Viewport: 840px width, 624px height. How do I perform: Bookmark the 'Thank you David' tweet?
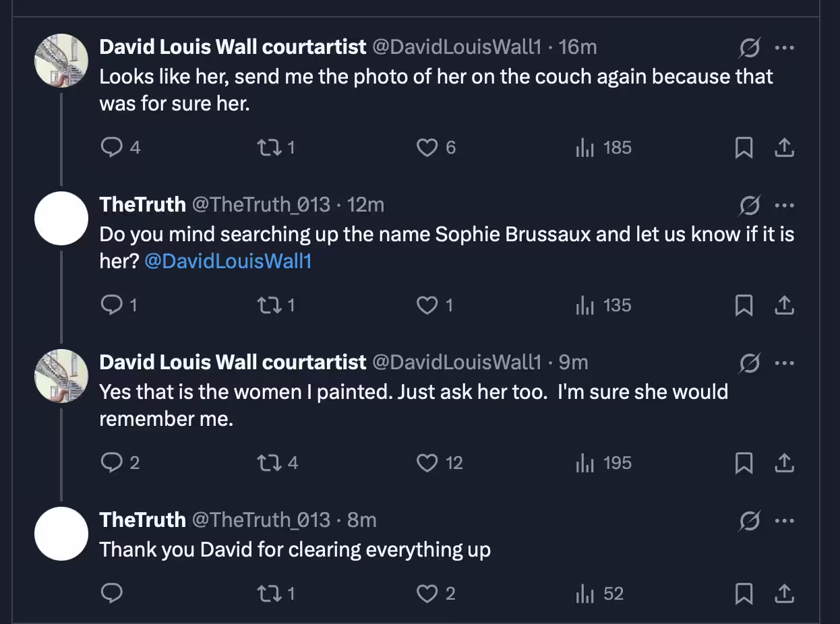pos(744,594)
